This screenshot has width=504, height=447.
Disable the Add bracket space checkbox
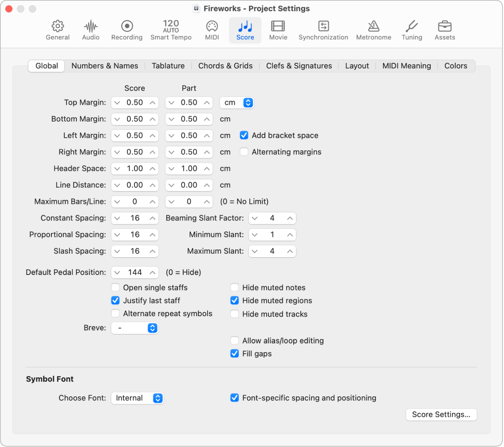244,135
